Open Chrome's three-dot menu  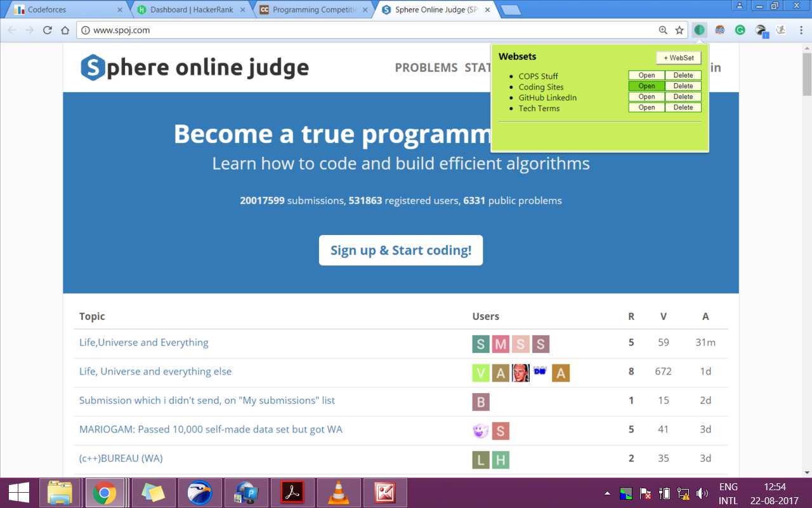(x=801, y=30)
